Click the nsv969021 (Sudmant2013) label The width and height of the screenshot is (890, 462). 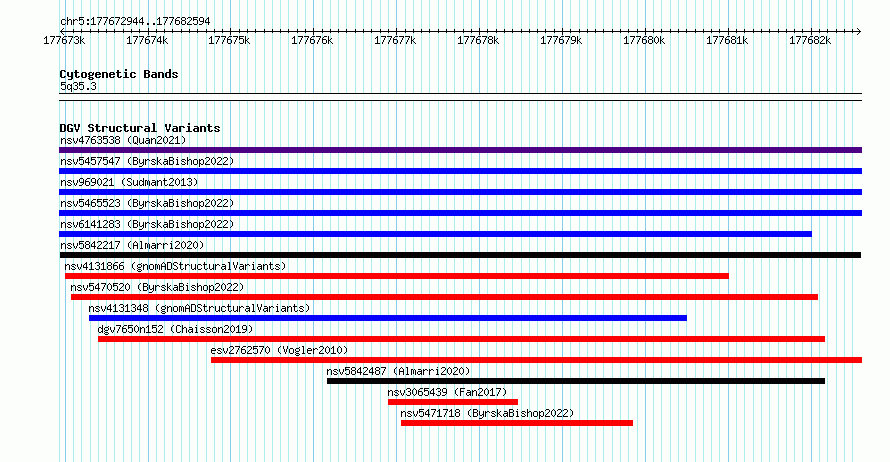coord(129,182)
